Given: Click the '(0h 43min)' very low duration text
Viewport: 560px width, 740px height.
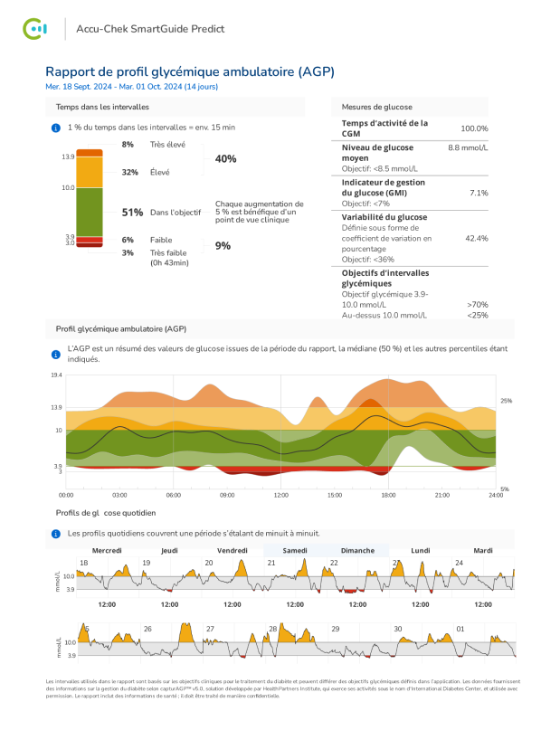Looking at the screenshot, I should click(169, 263).
